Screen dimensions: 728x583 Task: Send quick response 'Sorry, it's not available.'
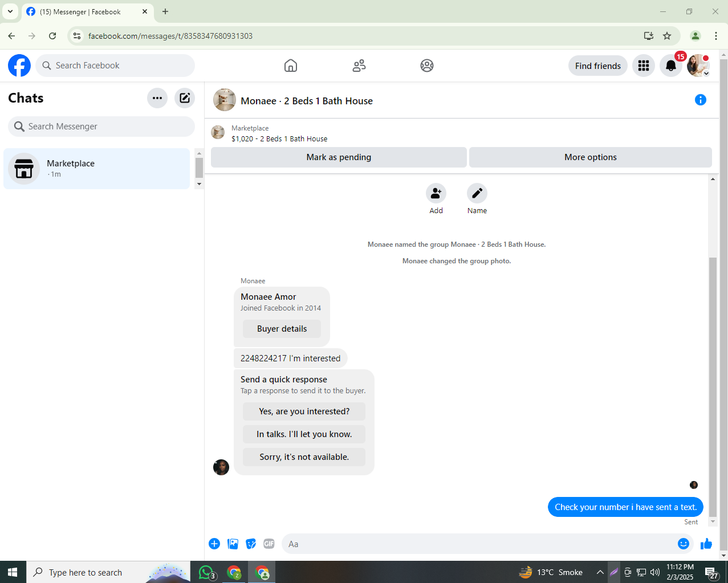pyautogui.click(x=304, y=457)
